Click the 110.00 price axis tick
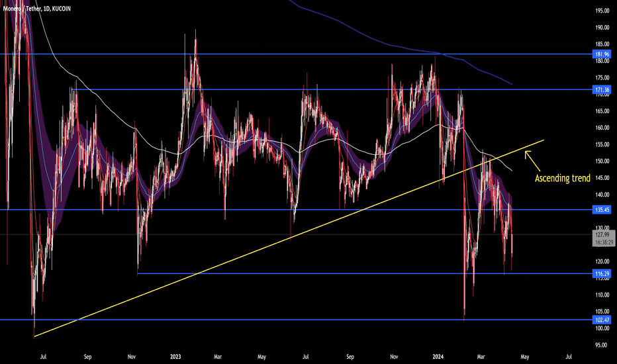This screenshot has height=364, width=617. coord(602,295)
